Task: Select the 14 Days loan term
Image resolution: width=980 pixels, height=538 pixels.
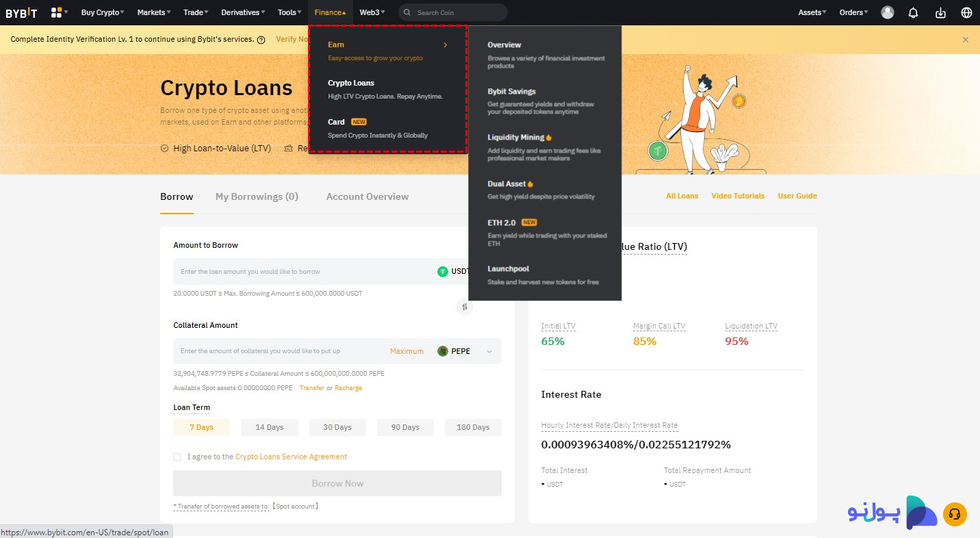Action: (270, 427)
